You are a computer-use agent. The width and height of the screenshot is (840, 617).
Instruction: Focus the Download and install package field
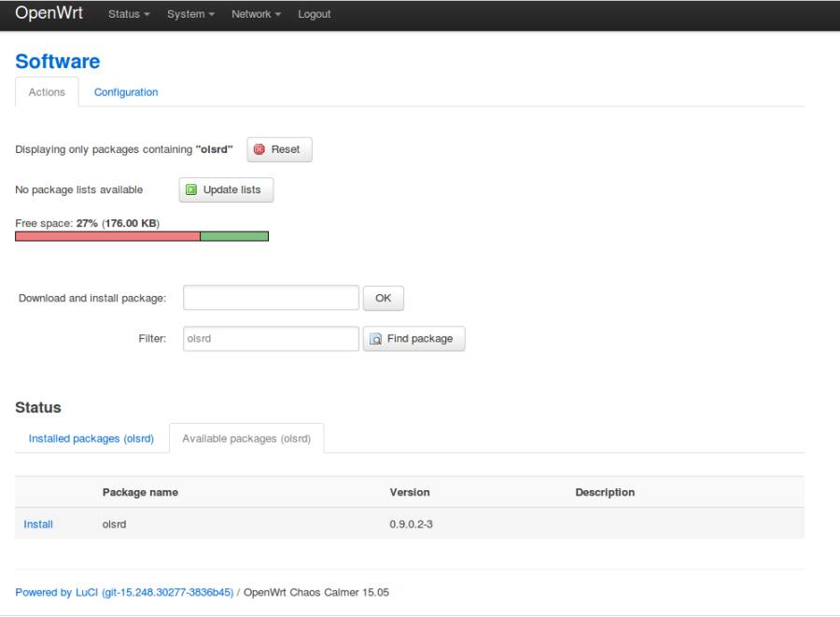point(271,298)
